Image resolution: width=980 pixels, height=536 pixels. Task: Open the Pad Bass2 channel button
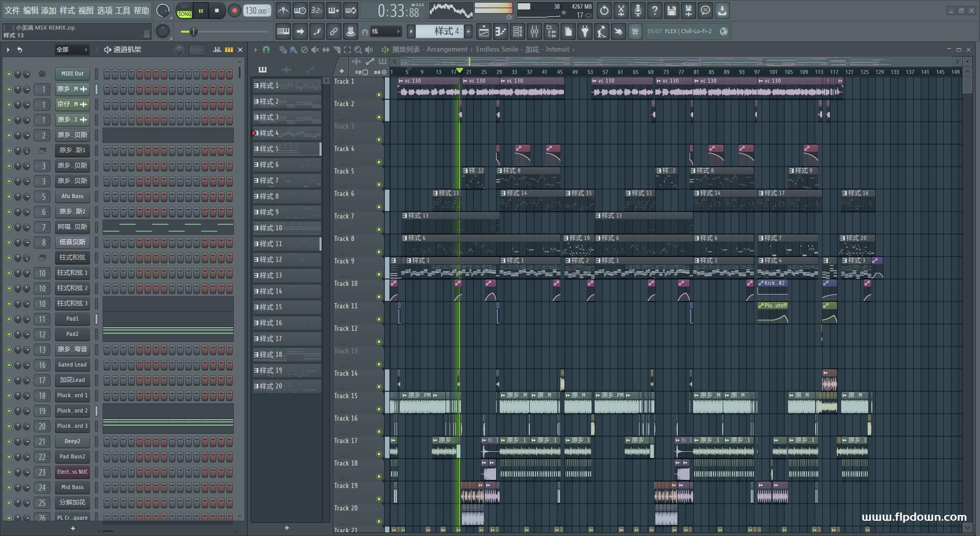click(x=72, y=457)
